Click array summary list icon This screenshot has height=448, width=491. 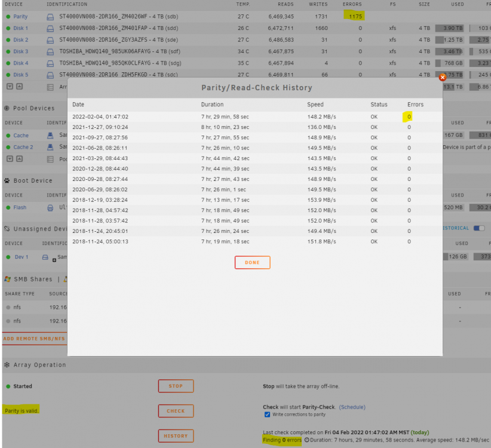(50, 87)
